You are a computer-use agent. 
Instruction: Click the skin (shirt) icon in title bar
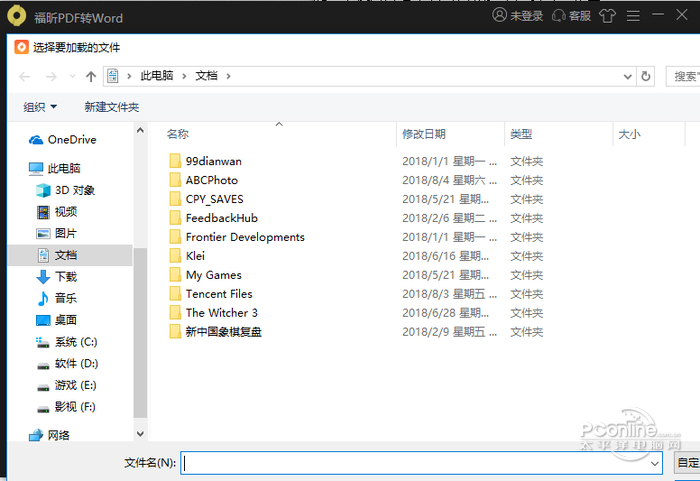607,16
